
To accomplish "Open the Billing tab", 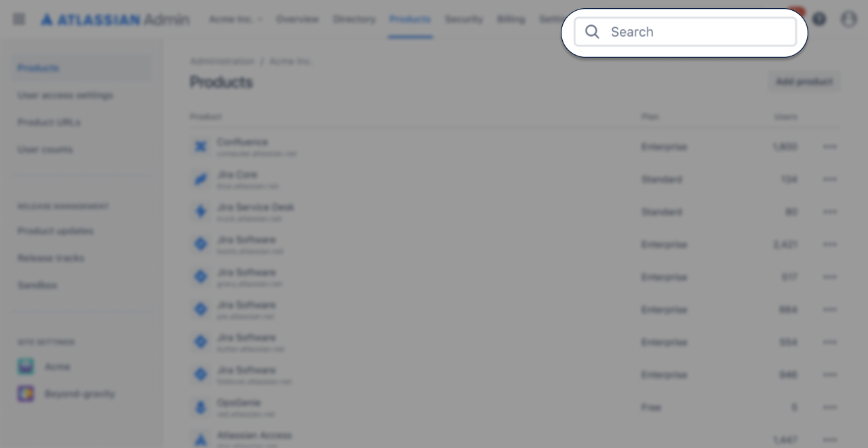I will tap(511, 19).
